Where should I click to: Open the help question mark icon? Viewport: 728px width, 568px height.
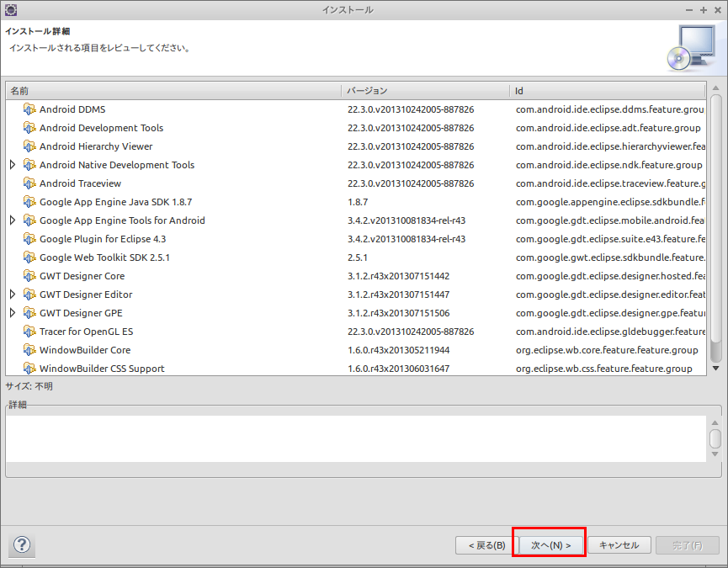coord(22,544)
